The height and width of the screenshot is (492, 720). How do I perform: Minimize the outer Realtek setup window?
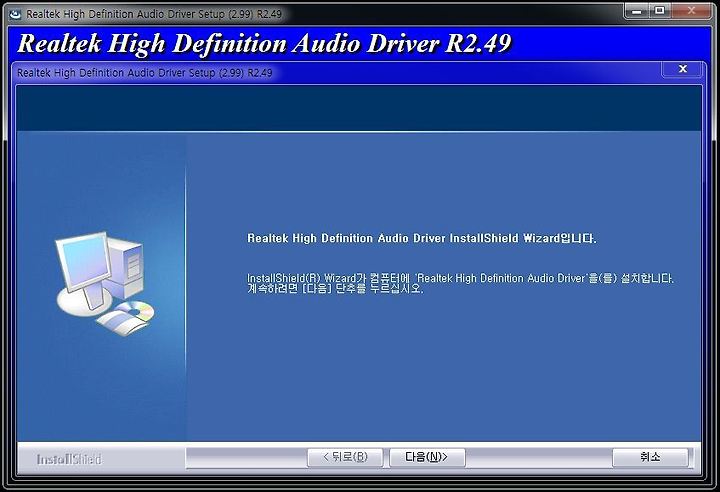[x=636, y=11]
